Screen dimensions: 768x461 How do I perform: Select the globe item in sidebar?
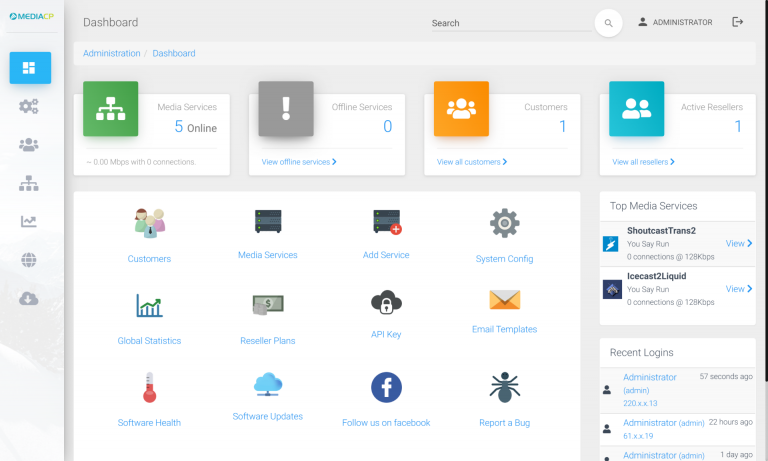point(29,259)
